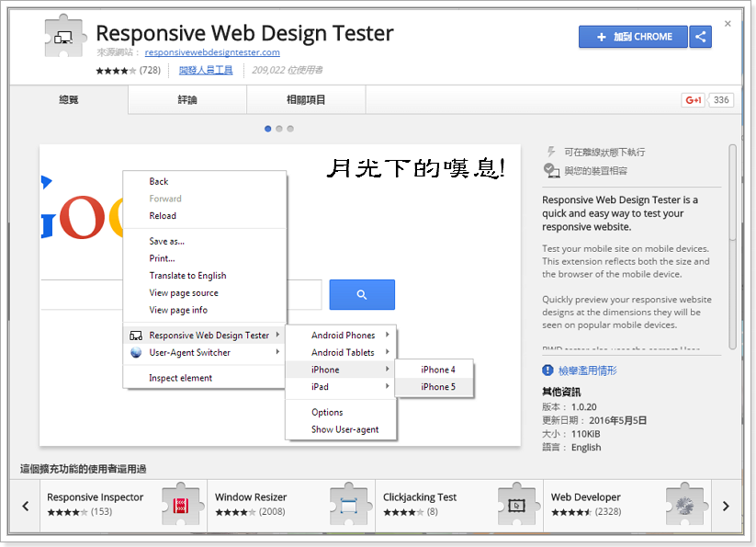The image size is (756, 547).
Task: Click the right arrow to see more extensions
Action: 725,505
